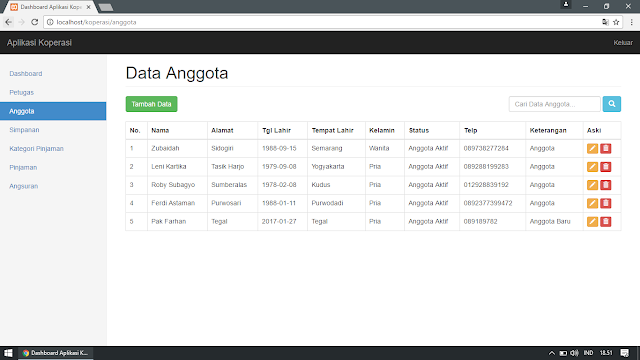Focus the Cari Data Anggota search field

point(555,104)
